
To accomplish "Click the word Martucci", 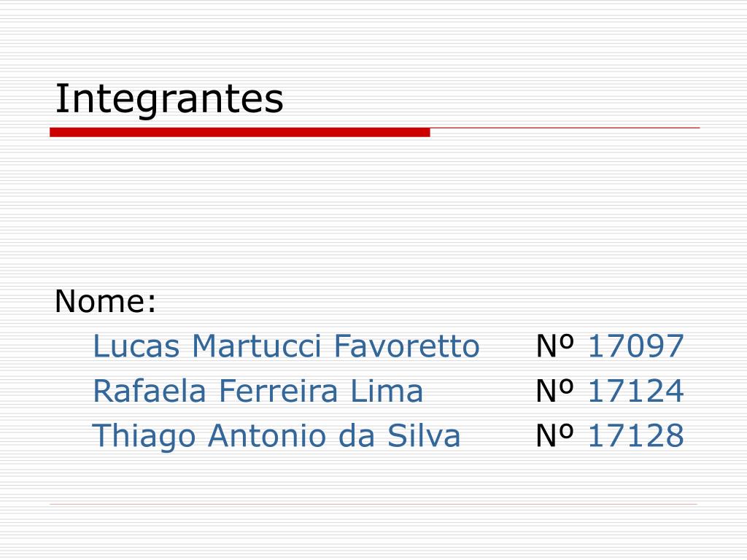I will 257,346.
